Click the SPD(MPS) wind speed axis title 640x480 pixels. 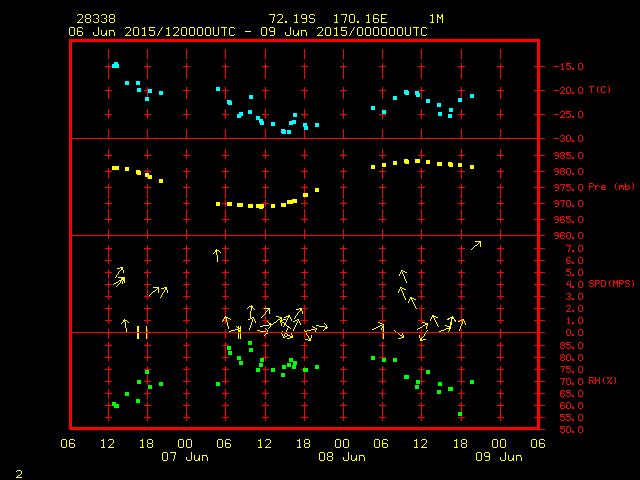(x=611, y=283)
